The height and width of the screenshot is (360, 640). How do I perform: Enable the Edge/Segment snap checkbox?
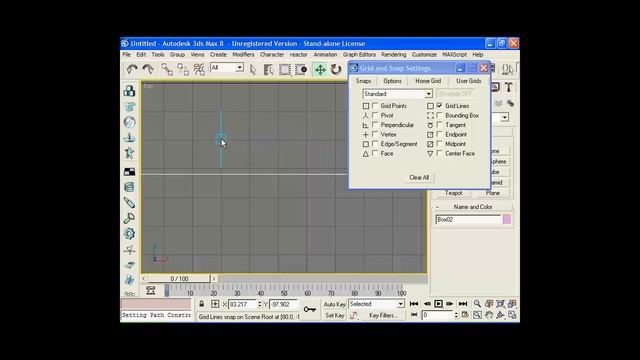pos(375,144)
